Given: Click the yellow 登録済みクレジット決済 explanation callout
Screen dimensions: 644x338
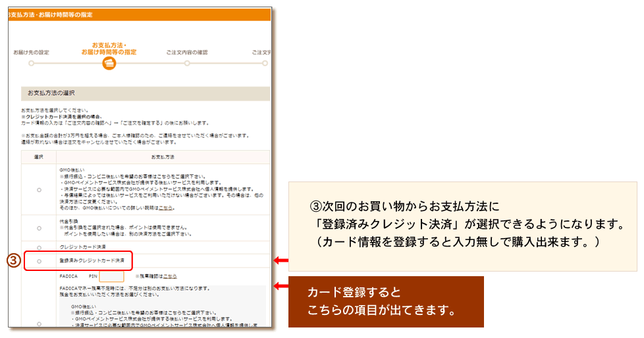Looking at the screenshot, I should coord(462,226).
